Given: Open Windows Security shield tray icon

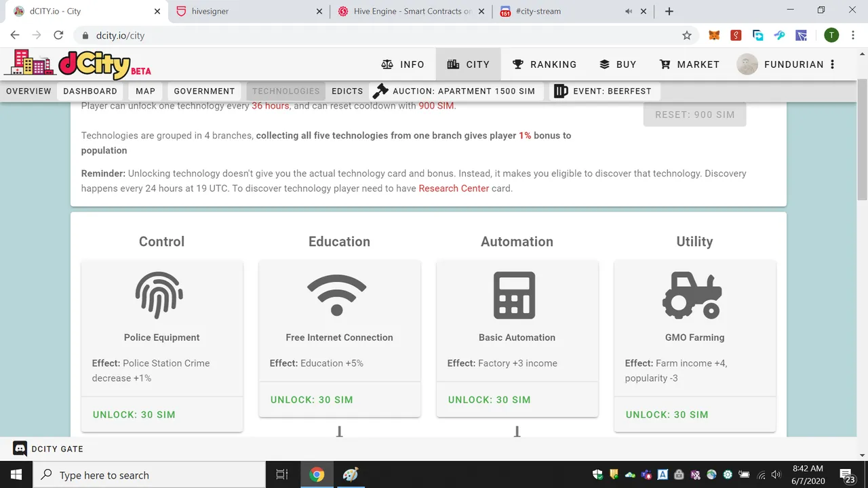Looking at the screenshot, I should coord(597,475).
